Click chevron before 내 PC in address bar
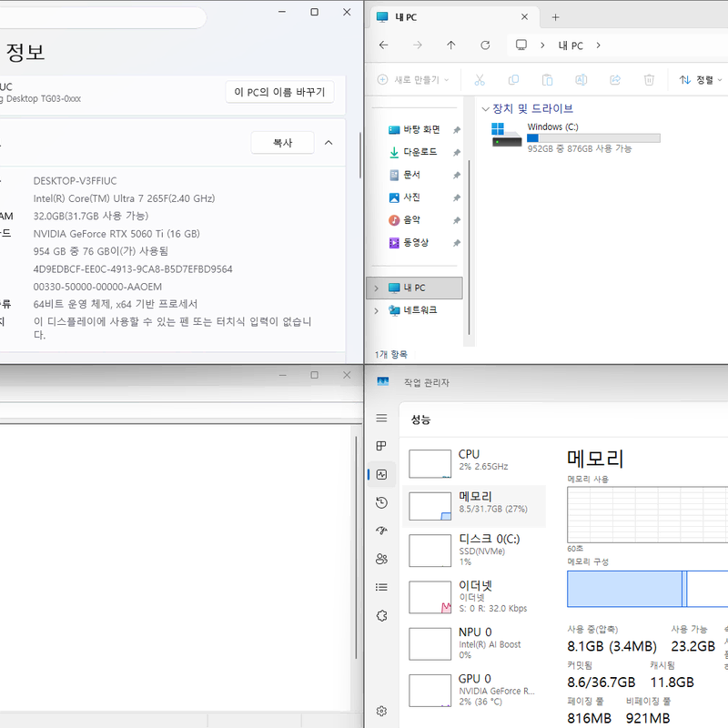Screen dimensions: 728x728 (x=542, y=45)
